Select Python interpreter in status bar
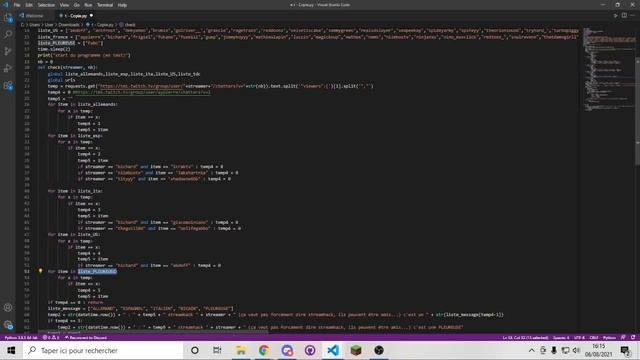This screenshot has height=360, width=640. point(21,338)
